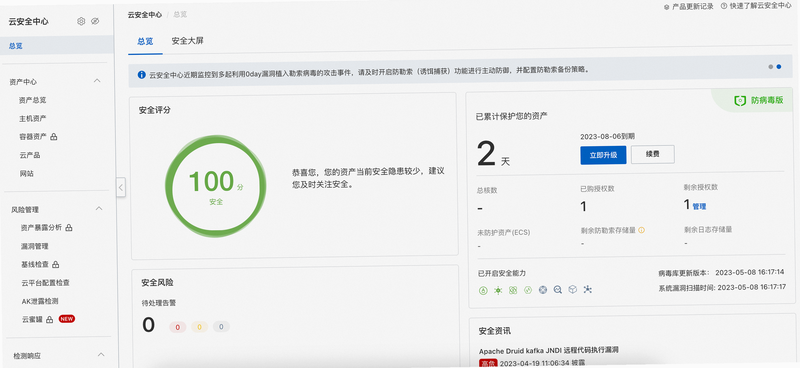
Task: Click the 管理 link beside 剩余授权数
Action: coord(699,206)
